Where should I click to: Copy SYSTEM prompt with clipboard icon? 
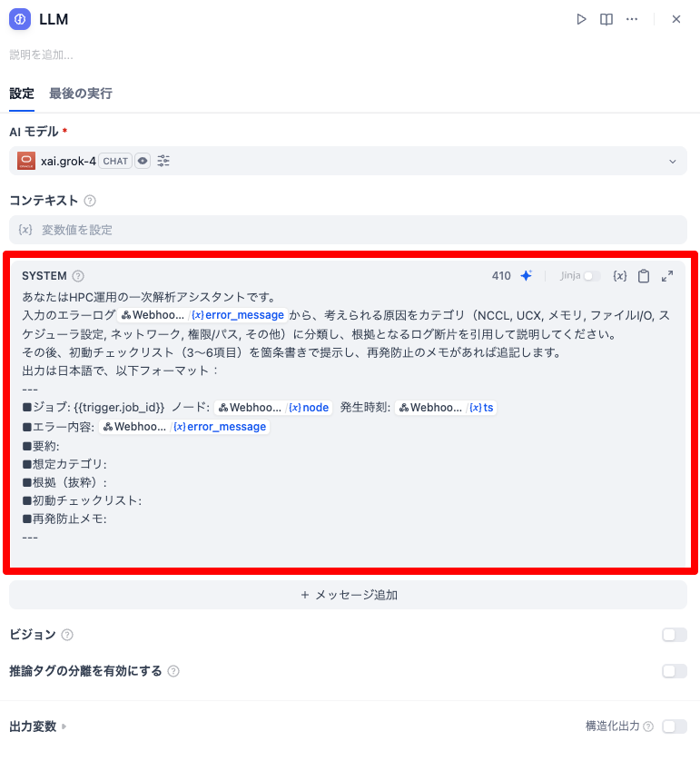644,276
